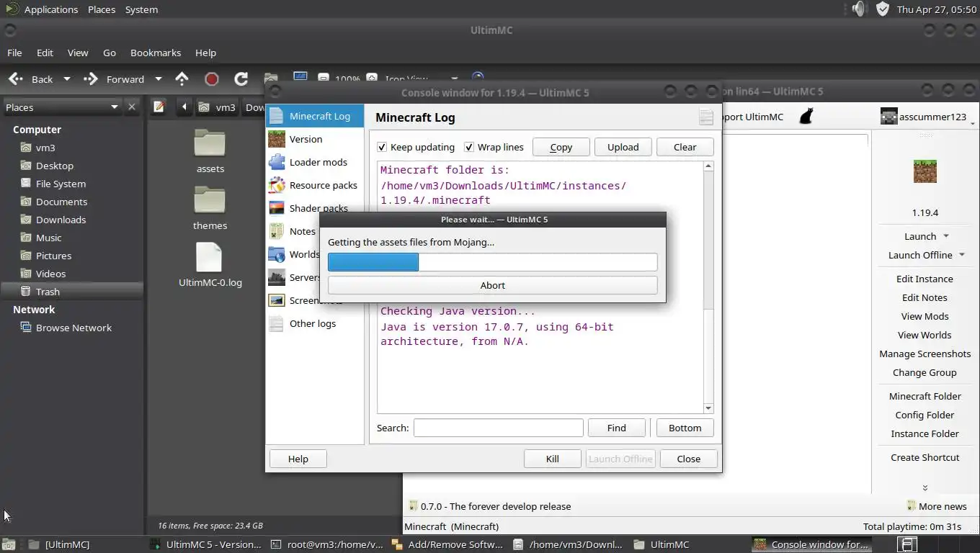Click the assets download progress bar
Image resolution: width=980 pixels, height=553 pixels.
point(493,262)
